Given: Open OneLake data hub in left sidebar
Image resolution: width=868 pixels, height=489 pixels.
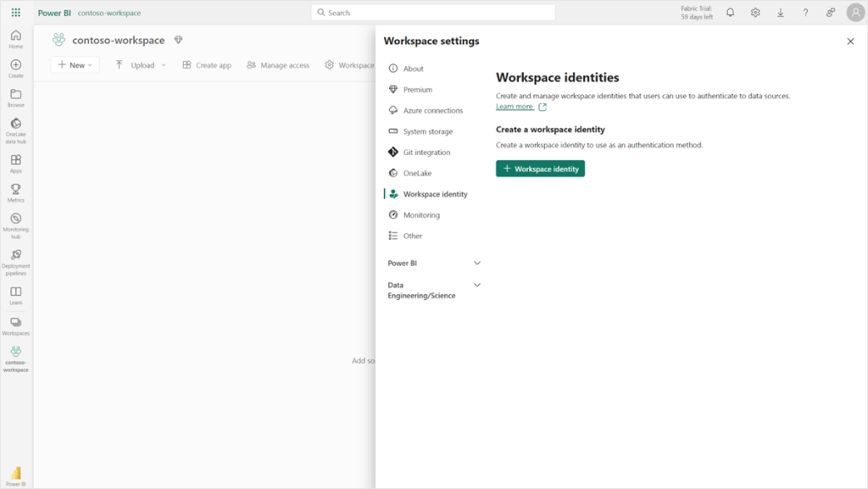Looking at the screenshot, I should click(x=15, y=129).
